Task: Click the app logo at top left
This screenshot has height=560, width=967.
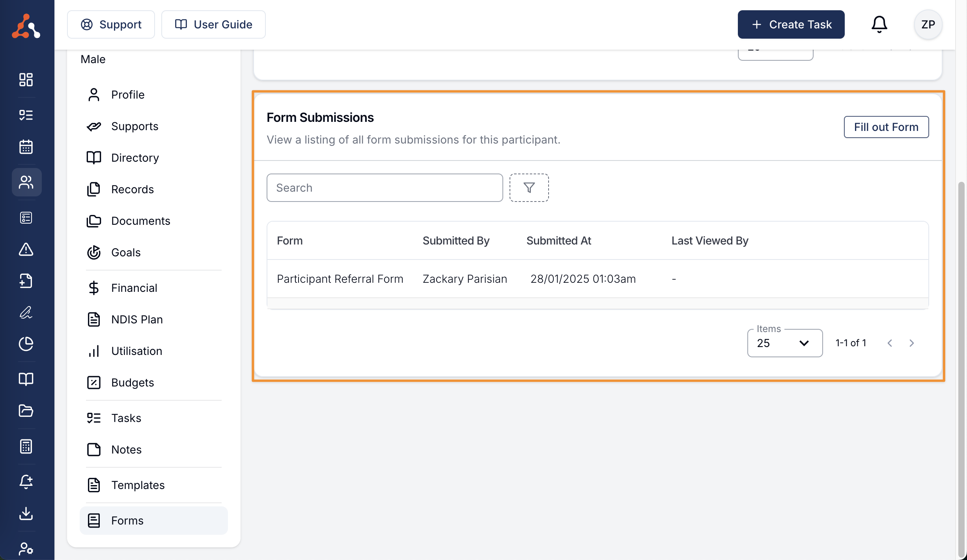Action: pyautogui.click(x=26, y=26)
